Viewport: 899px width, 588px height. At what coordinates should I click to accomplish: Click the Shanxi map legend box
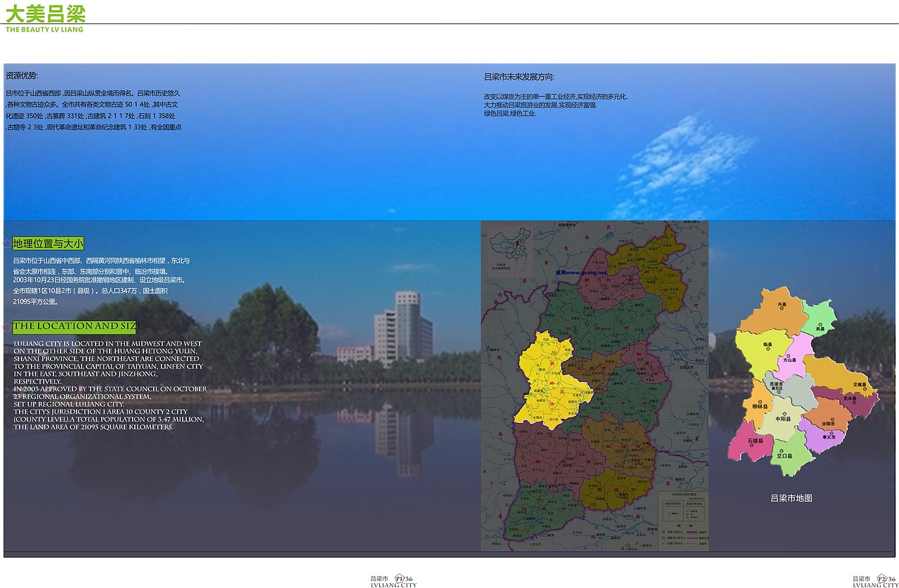click(682, 521)
